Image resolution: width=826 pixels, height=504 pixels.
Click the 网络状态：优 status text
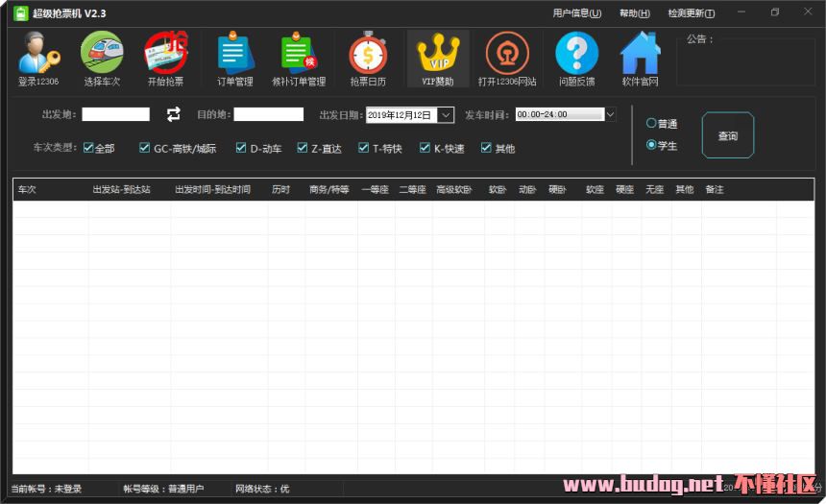(262, 489)
